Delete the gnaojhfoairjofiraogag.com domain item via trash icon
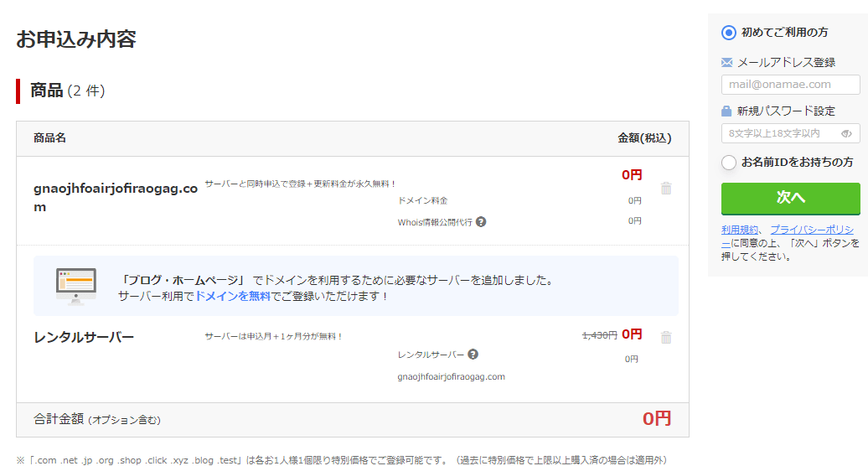Screen dimensions: 868x466 pos(666,189)
